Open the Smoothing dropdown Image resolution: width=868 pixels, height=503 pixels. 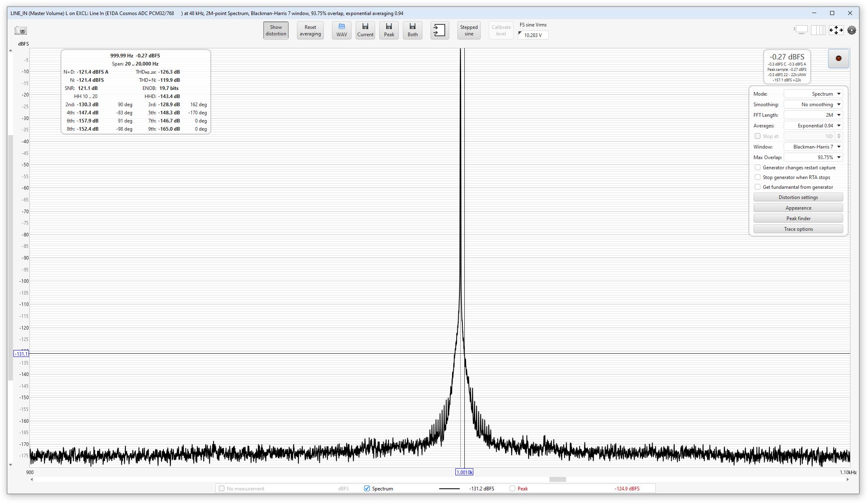813,105
